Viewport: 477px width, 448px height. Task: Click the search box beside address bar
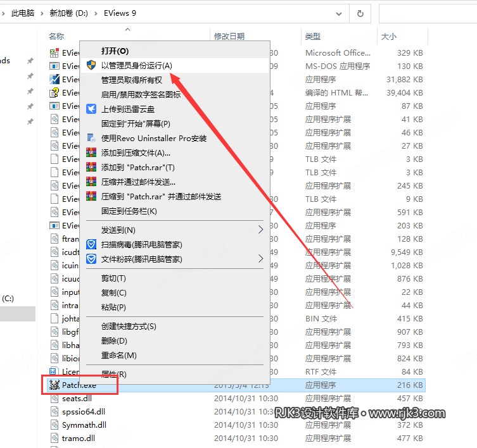tap(428, 14)
